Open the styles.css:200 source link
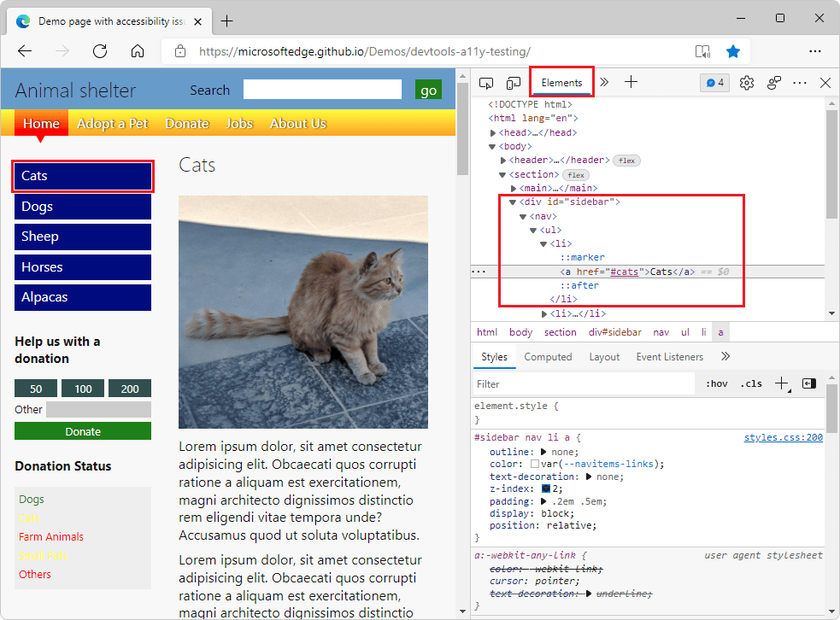This screenshot has height=620, width=840. click(783, 436)
